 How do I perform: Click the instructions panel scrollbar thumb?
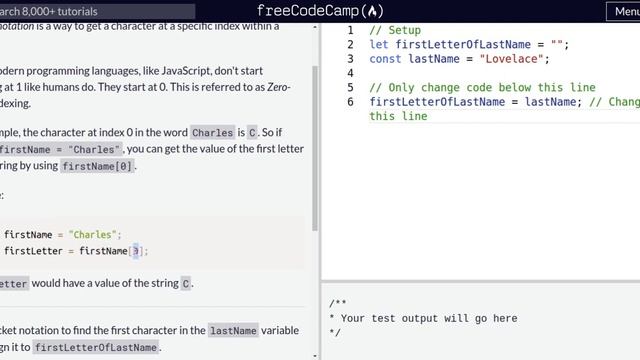315,148
